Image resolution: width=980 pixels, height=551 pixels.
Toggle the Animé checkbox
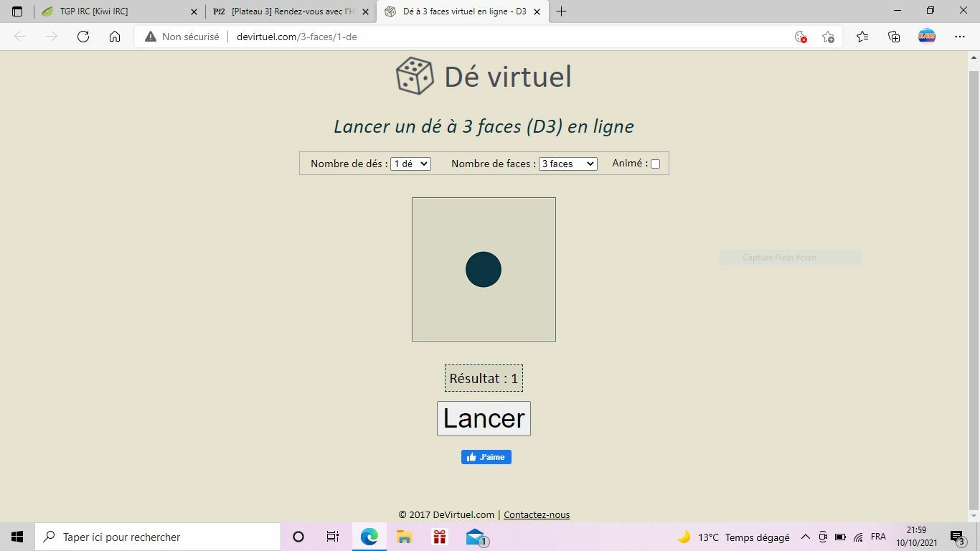click(x=655, y=164)
